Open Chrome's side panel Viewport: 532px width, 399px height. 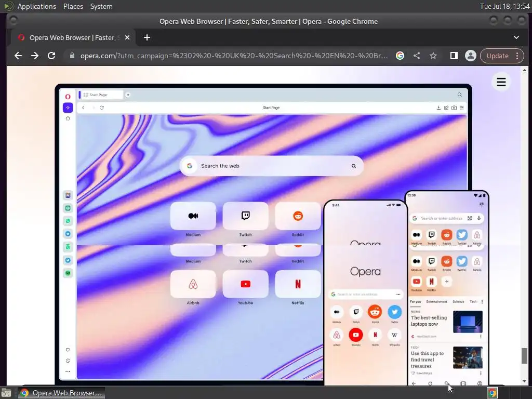(x=454, y=56)
